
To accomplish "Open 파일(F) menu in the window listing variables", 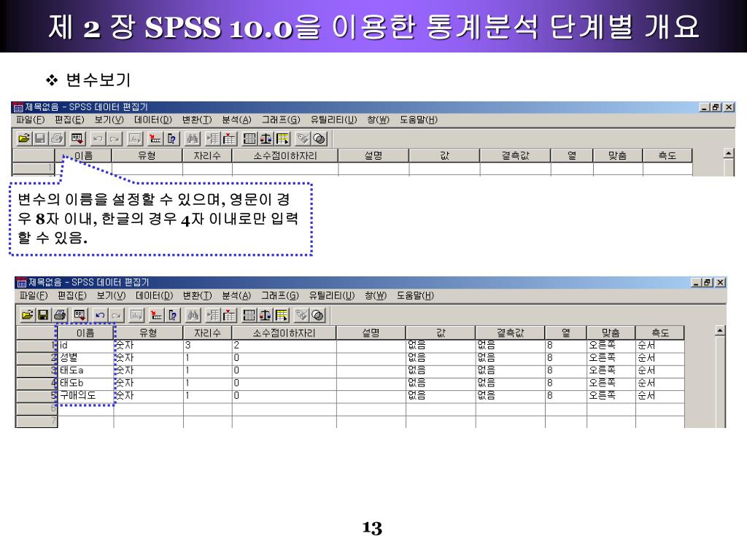I will pos(34,296).
